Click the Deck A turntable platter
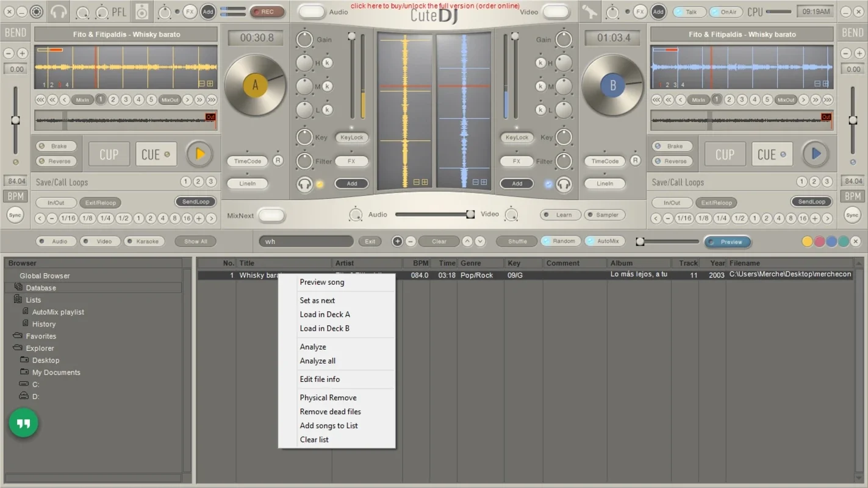The height and width of the screenshot is (488, 868). [255, 85]
